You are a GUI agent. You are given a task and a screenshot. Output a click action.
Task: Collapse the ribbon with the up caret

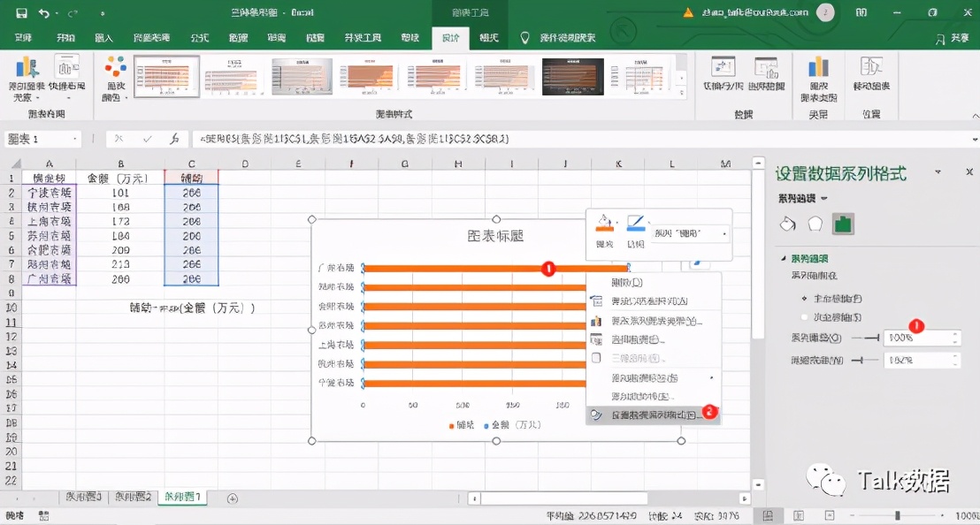(x=975, y=116)
